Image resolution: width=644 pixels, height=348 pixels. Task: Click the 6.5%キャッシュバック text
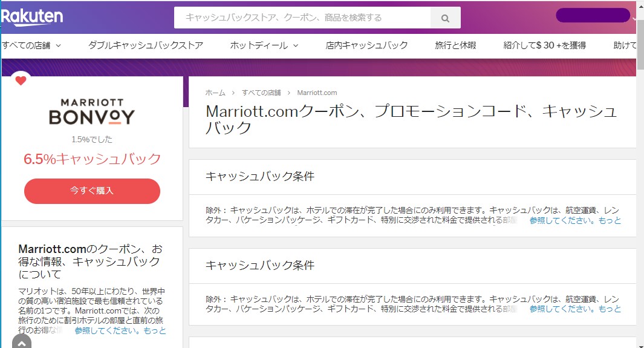[92, 159]
